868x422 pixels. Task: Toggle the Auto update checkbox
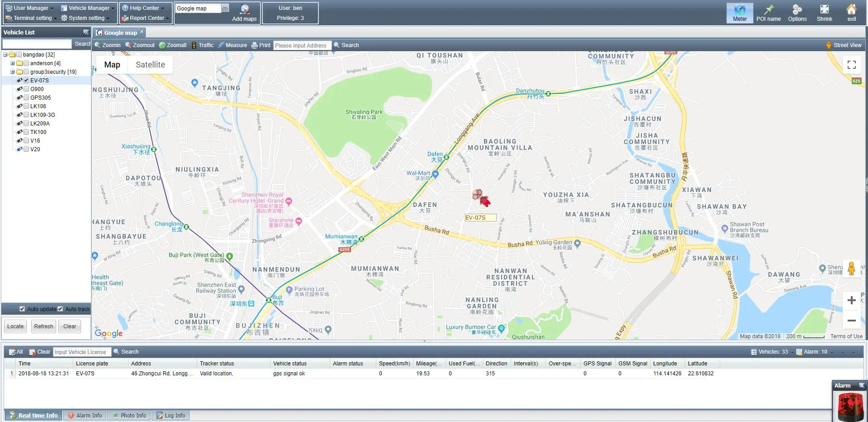[22, 309]
